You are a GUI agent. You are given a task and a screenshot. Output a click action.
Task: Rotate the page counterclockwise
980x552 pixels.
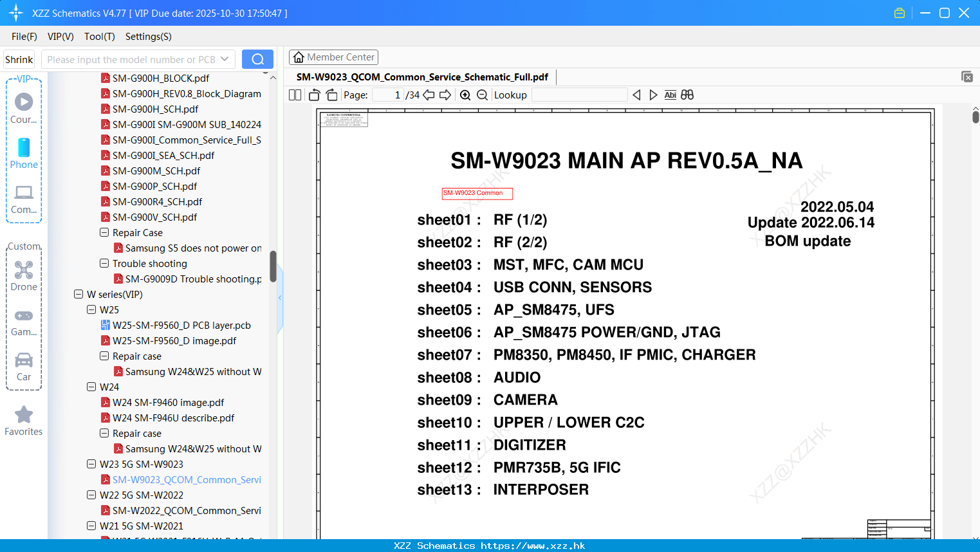point(315,95)
